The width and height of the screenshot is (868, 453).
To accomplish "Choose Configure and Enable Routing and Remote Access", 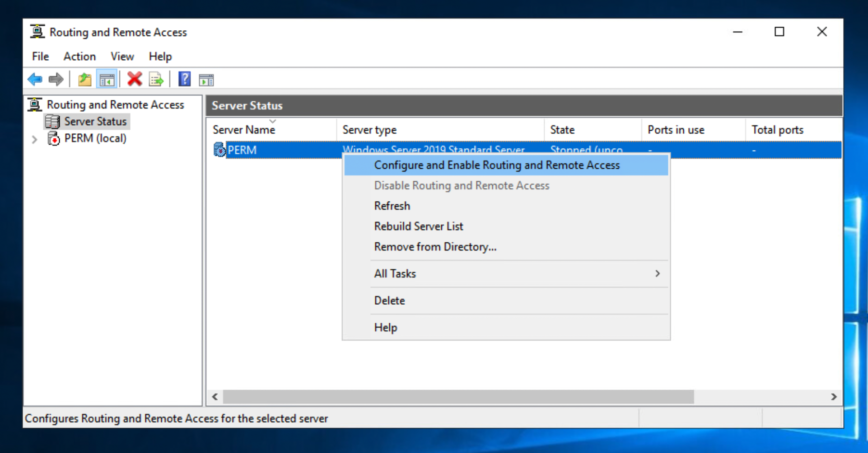I will point(497,165).
